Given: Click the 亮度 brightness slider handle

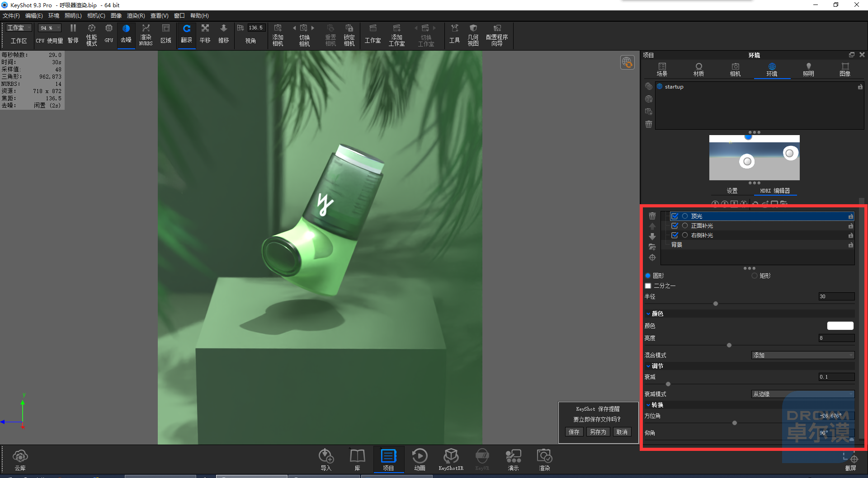Looking at the screenshot, I should click(x=729, y=346).
